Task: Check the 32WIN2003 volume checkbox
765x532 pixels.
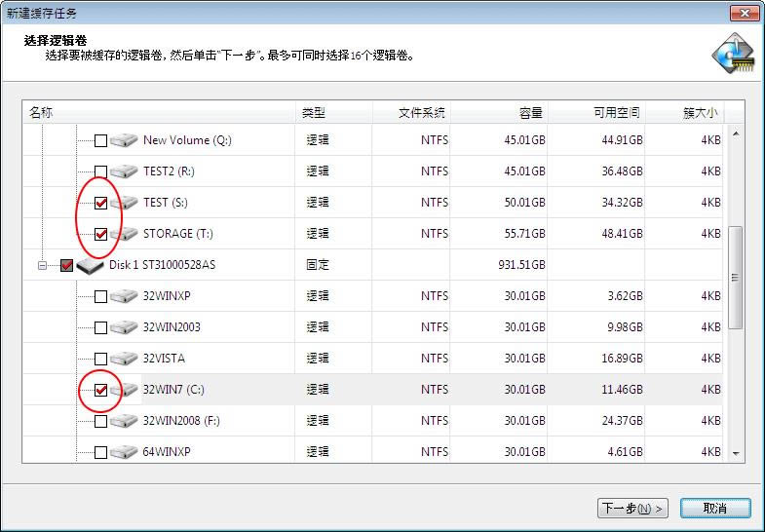Action: [100, 327]
